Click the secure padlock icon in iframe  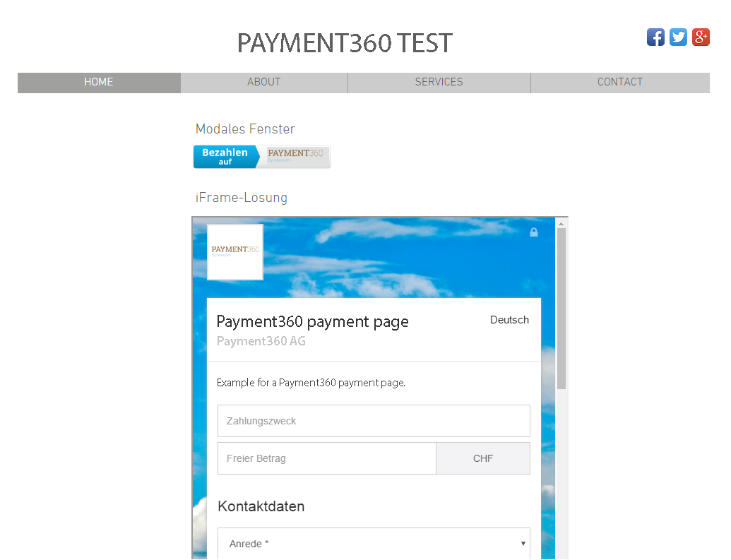point(534,232)
